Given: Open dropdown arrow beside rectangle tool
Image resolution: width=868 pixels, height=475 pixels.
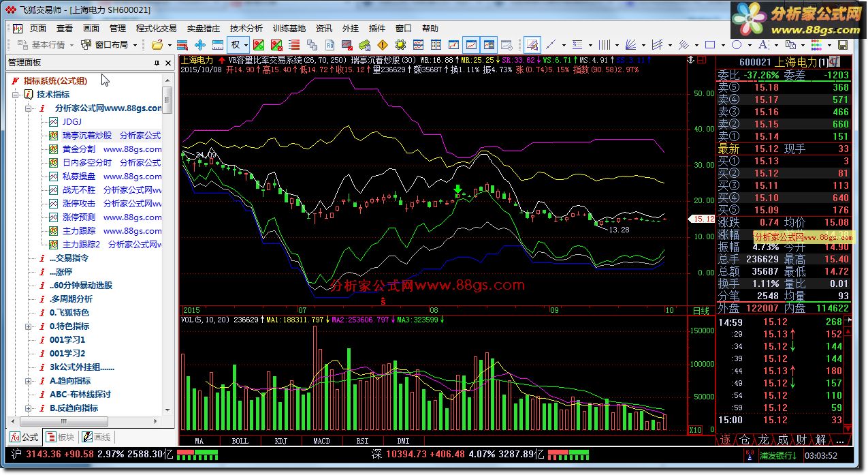Looking at the screenshot, I should point(723,45).
